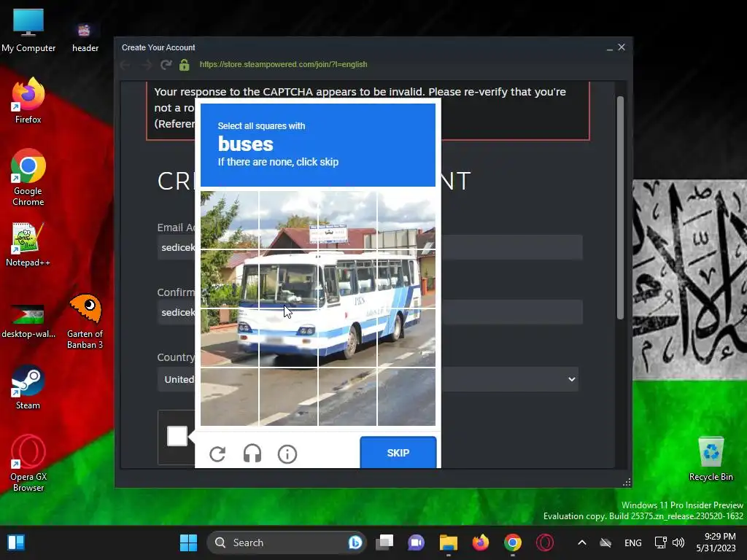Open Firefox from the taskbar

(x=480, y=542)
